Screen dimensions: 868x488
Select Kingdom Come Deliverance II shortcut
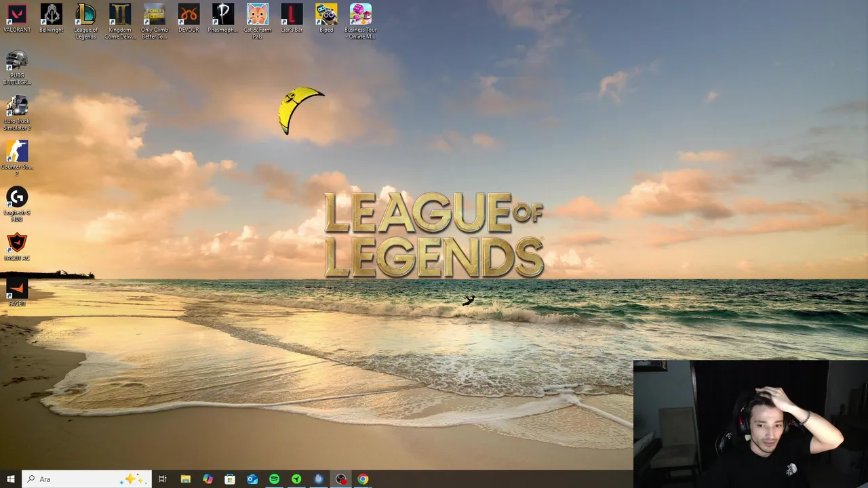coord(120,22)
